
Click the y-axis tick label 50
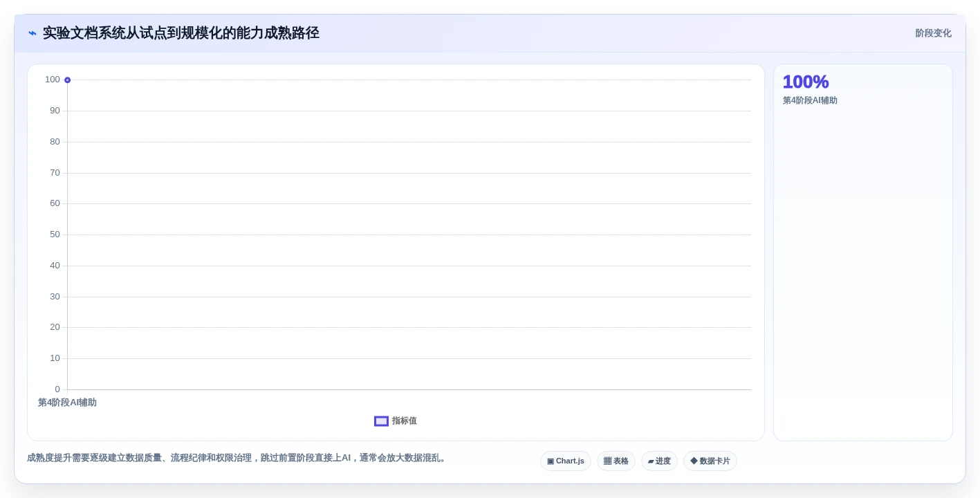point(55,234)
